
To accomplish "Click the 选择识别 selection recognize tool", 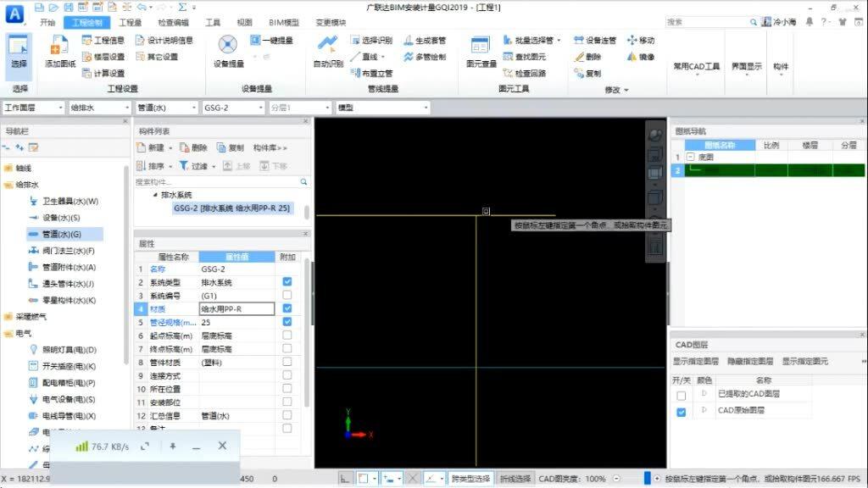I will pyautogui.click(x=371, y=41).
